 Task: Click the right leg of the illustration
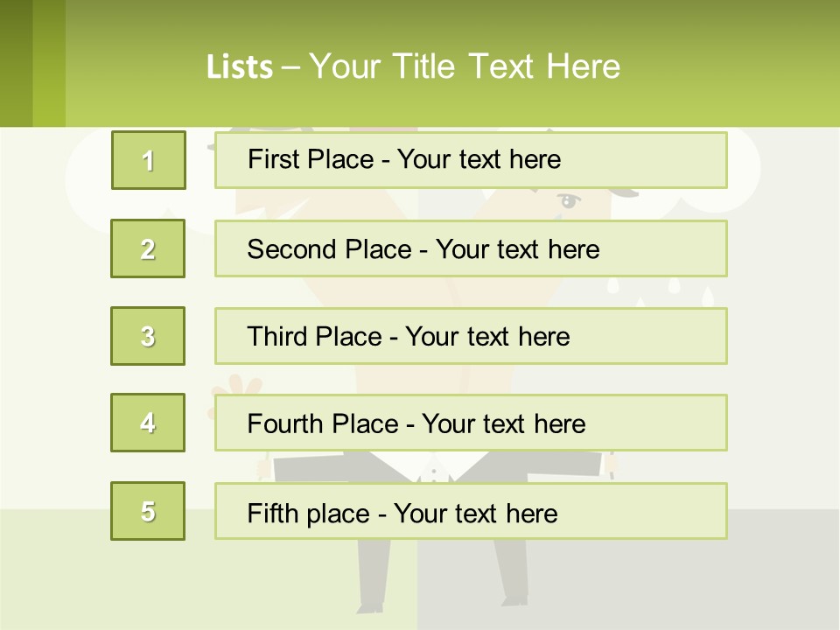point(511,570)
